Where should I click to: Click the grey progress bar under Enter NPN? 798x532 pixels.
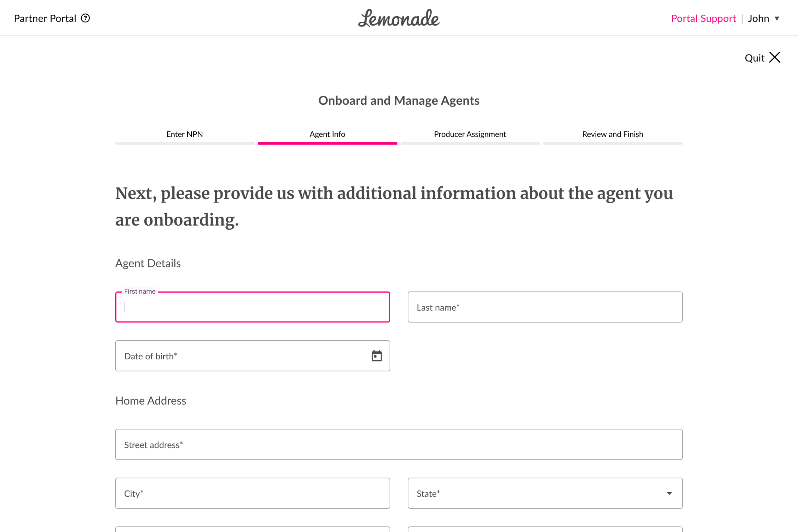coord(185,143)
